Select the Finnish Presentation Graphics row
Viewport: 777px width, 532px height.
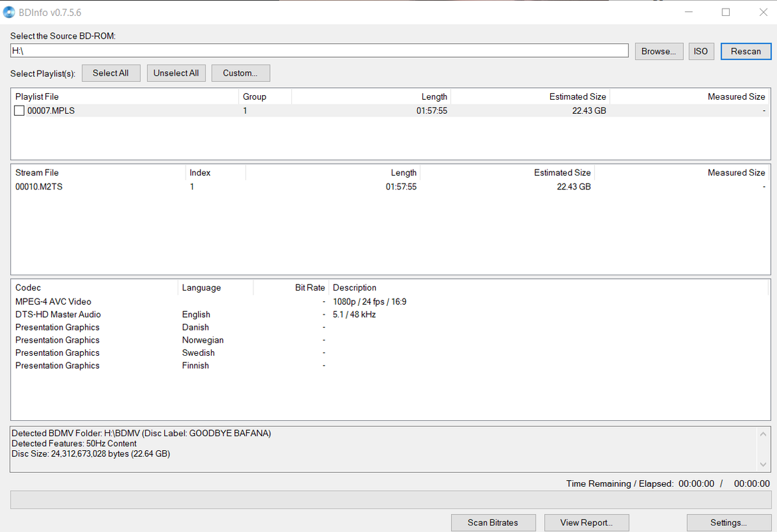point(390,366)
